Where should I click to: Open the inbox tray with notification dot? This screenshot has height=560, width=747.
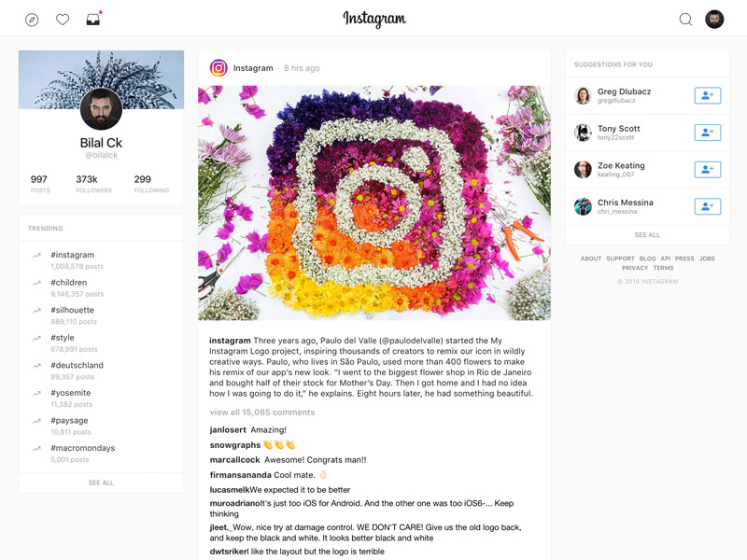click(x=93, y=19)
